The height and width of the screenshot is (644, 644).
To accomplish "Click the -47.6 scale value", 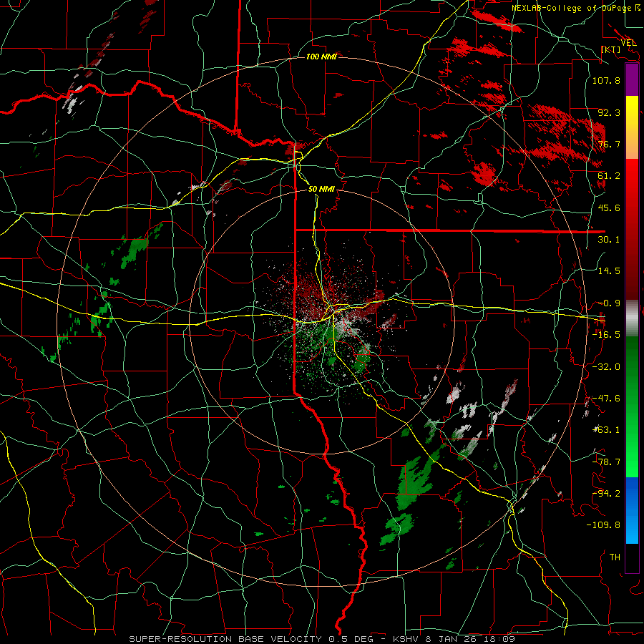I will 606,399.
